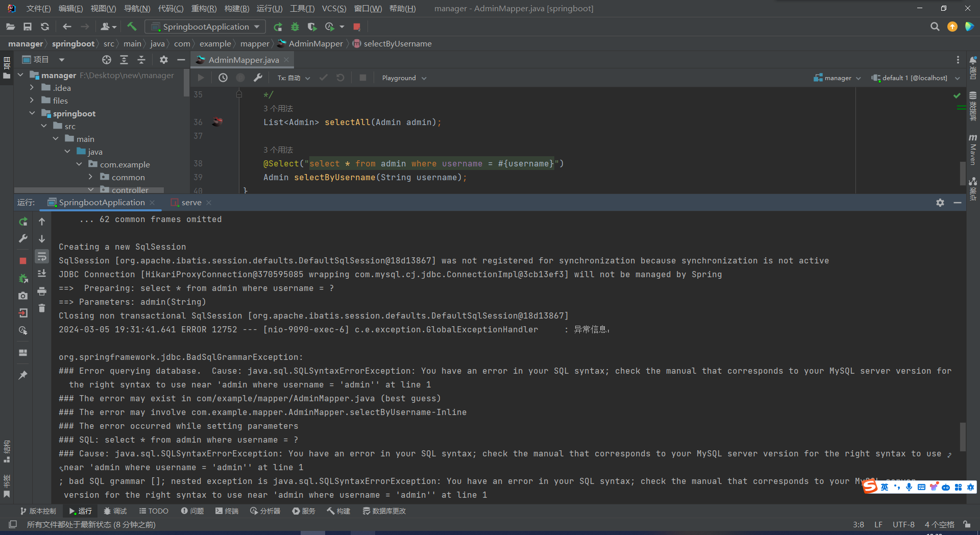
Task: Clear console output with trash icon
Action: tap(42, 308)
